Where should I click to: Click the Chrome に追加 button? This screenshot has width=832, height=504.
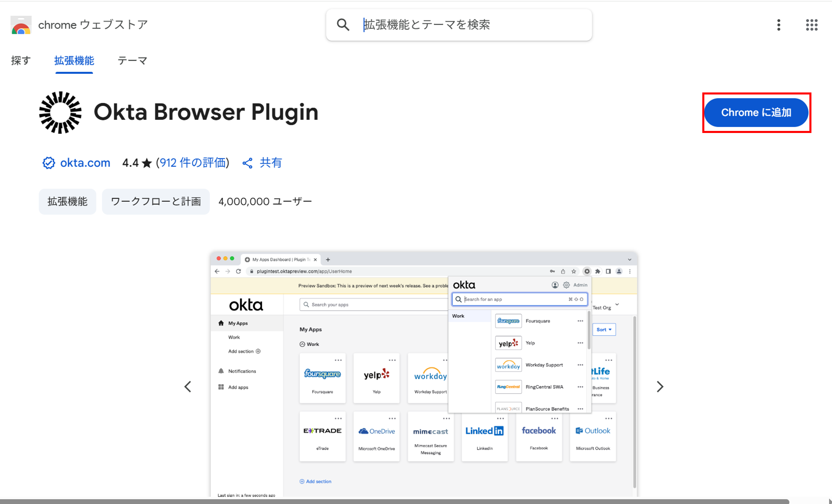pyautogui.click(x=756, y=112)
